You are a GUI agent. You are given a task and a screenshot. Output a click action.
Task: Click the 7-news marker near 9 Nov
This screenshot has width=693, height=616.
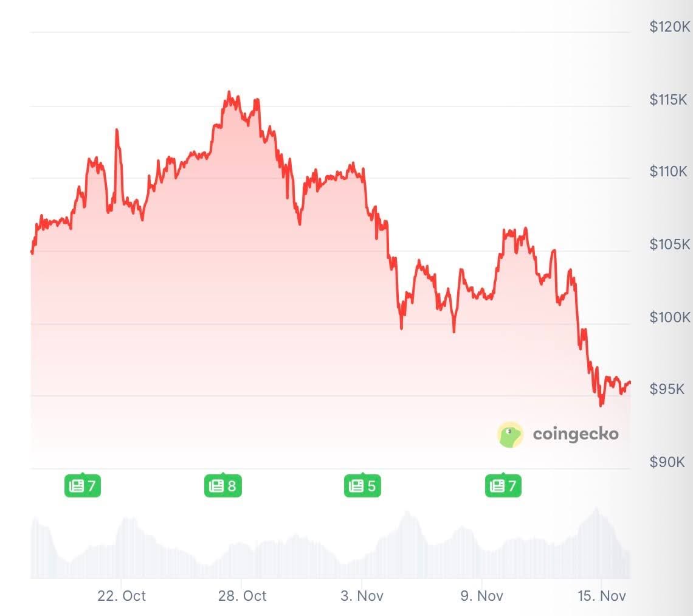(x=503, y=486)
